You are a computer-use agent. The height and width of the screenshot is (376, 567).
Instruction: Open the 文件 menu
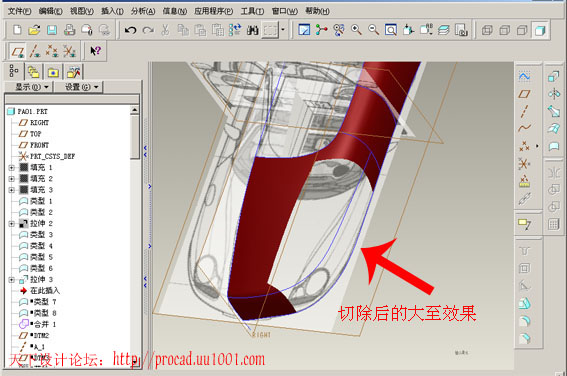point(20,11)
